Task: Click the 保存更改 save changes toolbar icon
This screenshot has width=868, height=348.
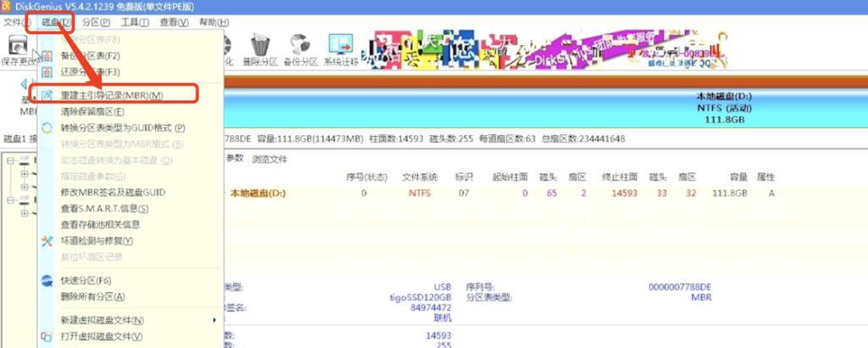Action: (x=19, y=46)
